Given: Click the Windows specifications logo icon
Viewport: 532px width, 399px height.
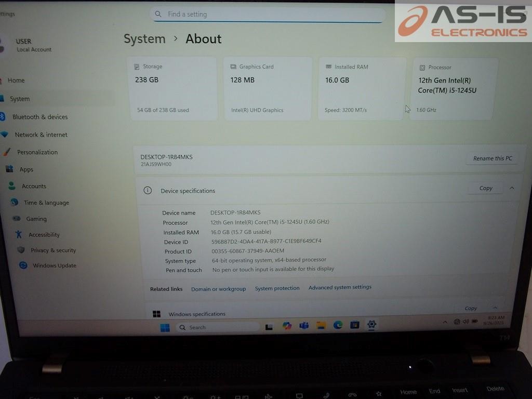Looking at the screenshot, I should point(157,314).
